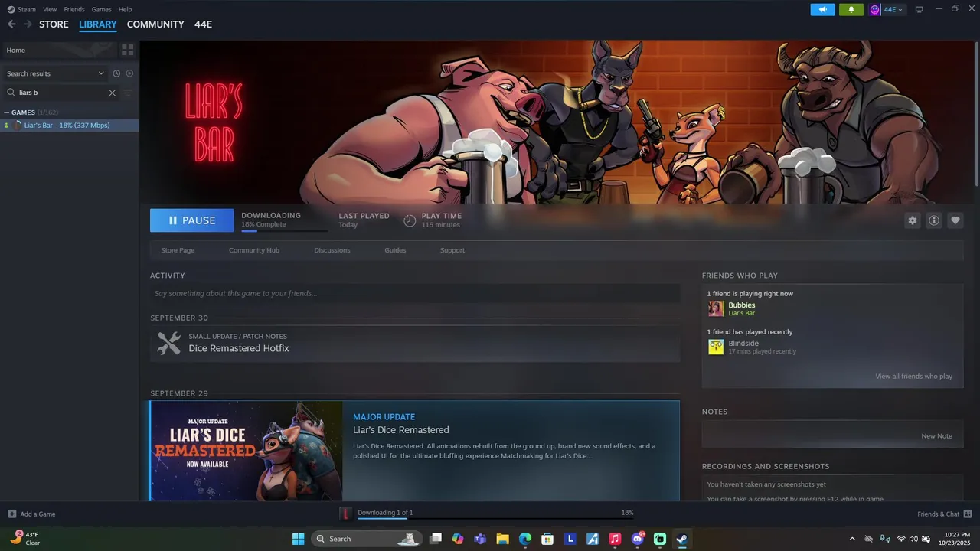Expand the Search results collection dropdown

[x=101, y=73]
